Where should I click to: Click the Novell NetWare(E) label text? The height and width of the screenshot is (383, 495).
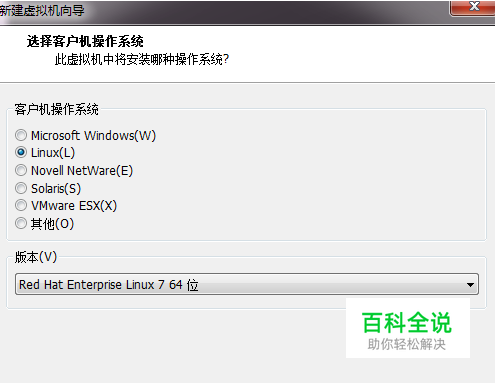pyautogui.click(x=82, y=171)
